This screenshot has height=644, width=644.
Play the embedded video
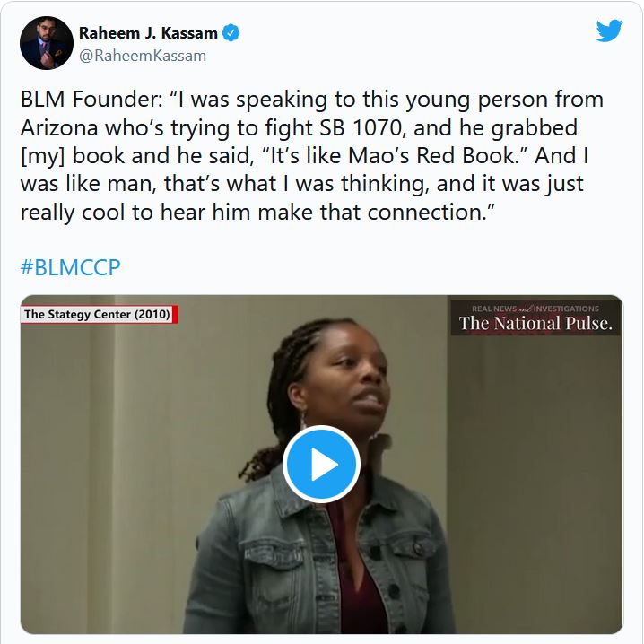(321, 464)
